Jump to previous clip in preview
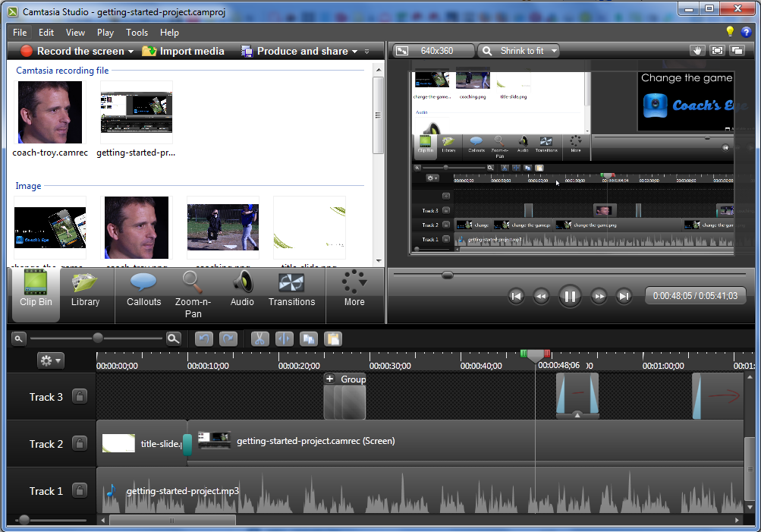This screenshot has width=761, height=532. 517,296
